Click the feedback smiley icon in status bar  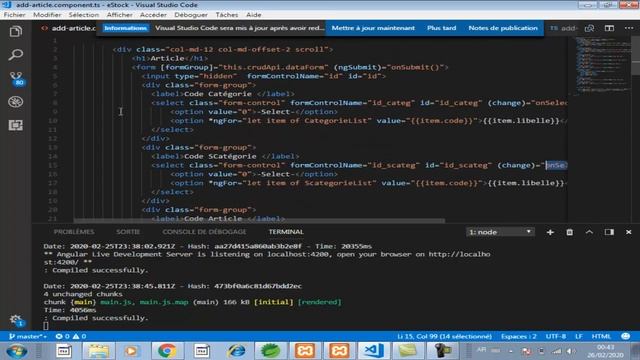click(625, 336)
